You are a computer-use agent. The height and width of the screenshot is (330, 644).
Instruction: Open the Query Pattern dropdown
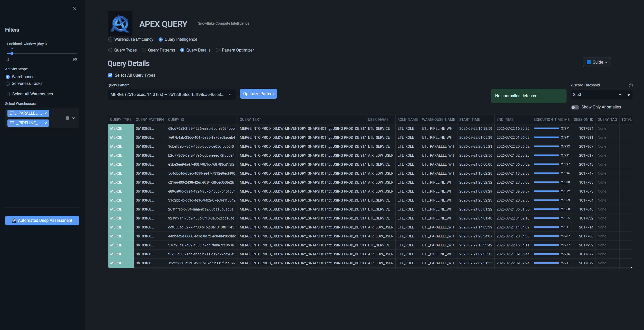point(171,95)
